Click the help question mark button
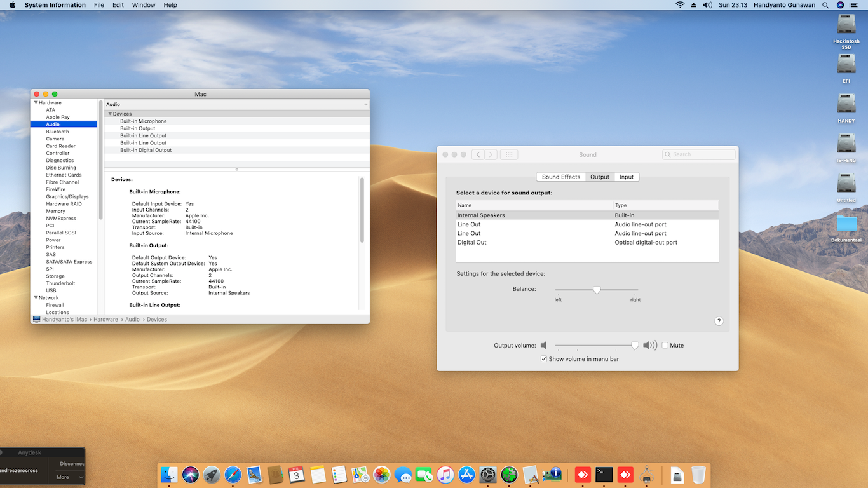 [x=719, y=321]
